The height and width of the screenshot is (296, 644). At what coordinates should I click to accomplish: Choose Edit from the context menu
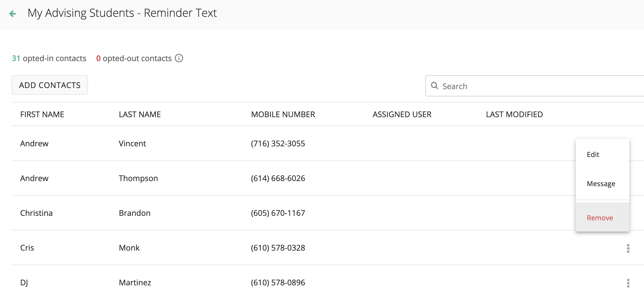click(x=593, y=154)
